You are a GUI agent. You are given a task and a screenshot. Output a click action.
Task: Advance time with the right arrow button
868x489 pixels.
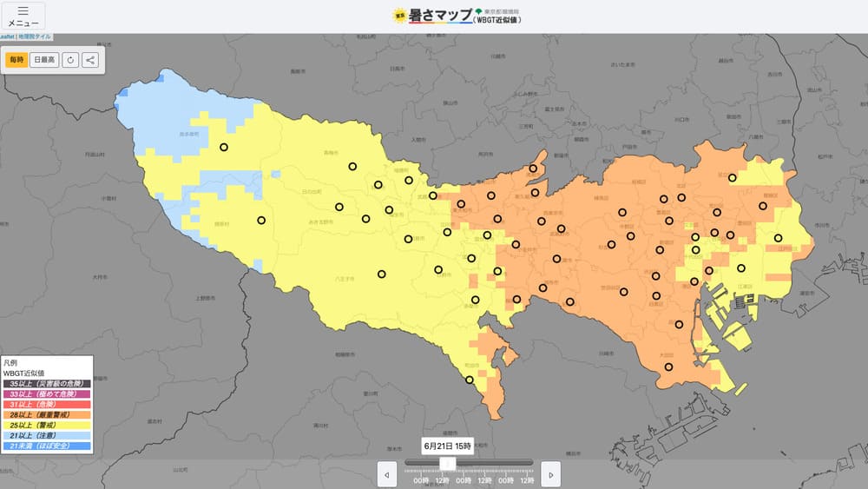(x=550, y=473)
